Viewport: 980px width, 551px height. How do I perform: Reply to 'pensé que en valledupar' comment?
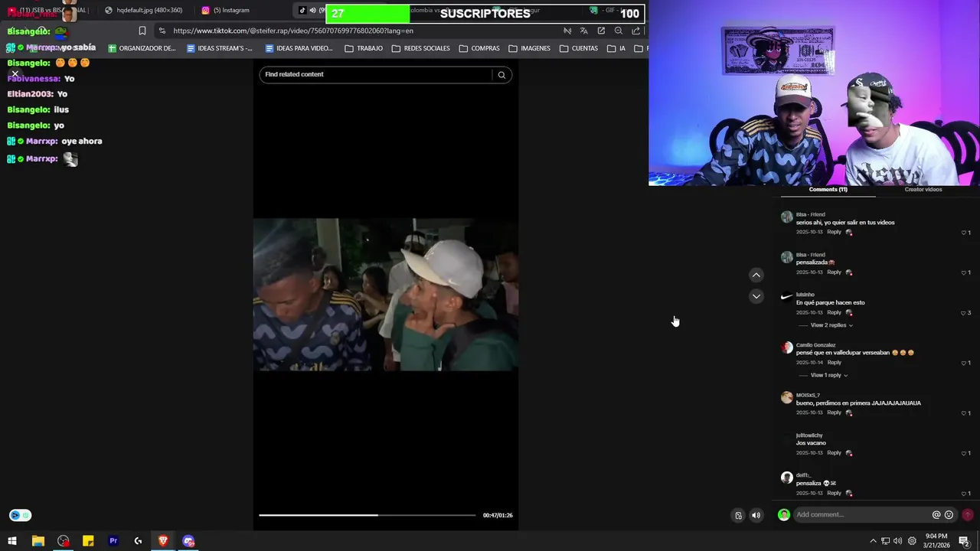coord(834,363)
